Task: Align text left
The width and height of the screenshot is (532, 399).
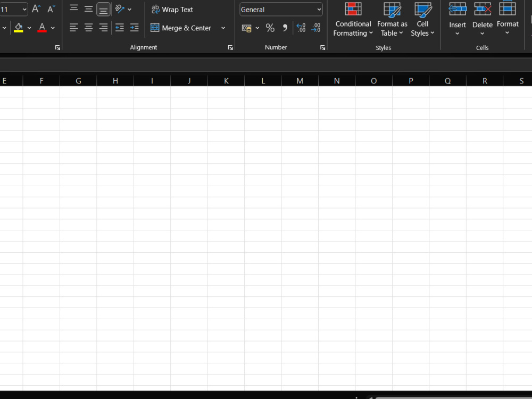Action: pos(73,28)
